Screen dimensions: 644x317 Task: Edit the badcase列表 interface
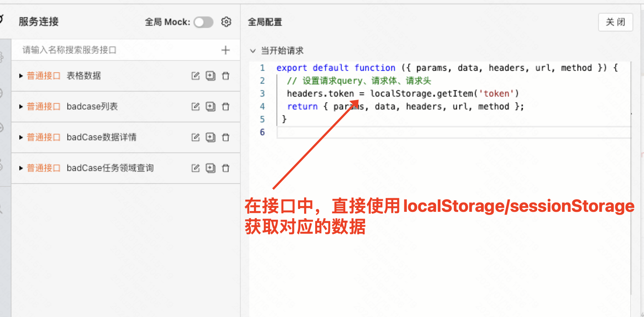point(195,107)
